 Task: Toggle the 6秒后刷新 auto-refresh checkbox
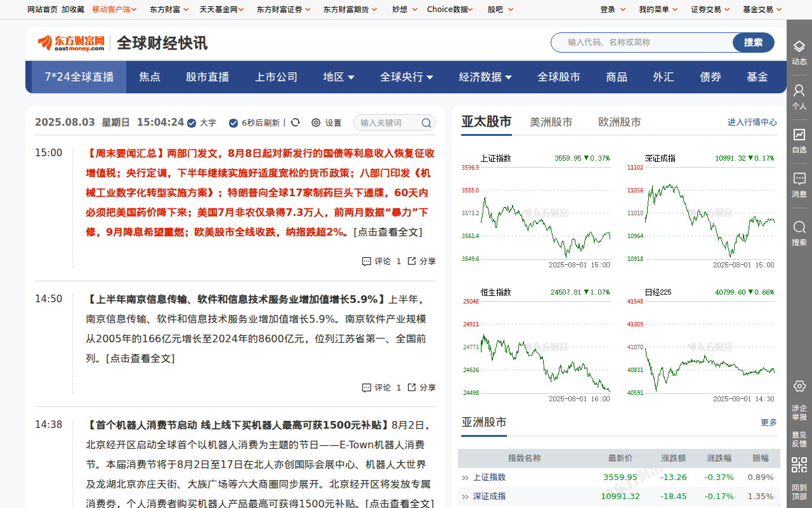(x=233, y=123)
